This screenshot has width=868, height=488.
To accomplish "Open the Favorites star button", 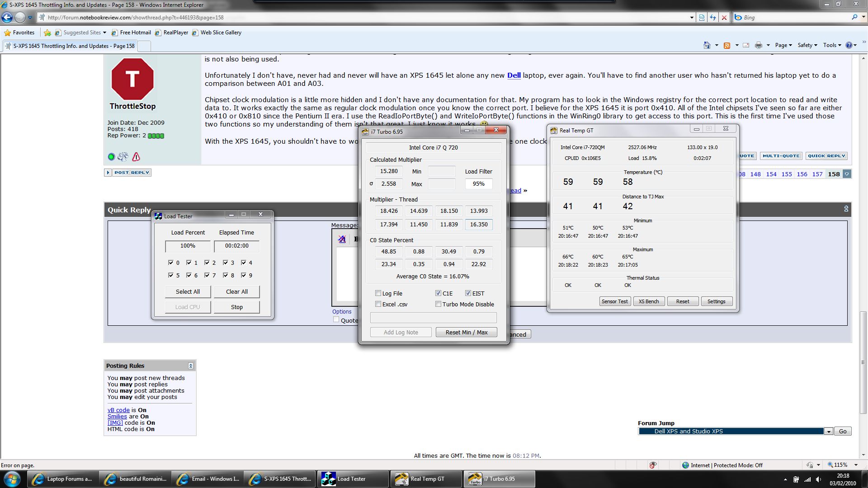I will coord(19,33).
